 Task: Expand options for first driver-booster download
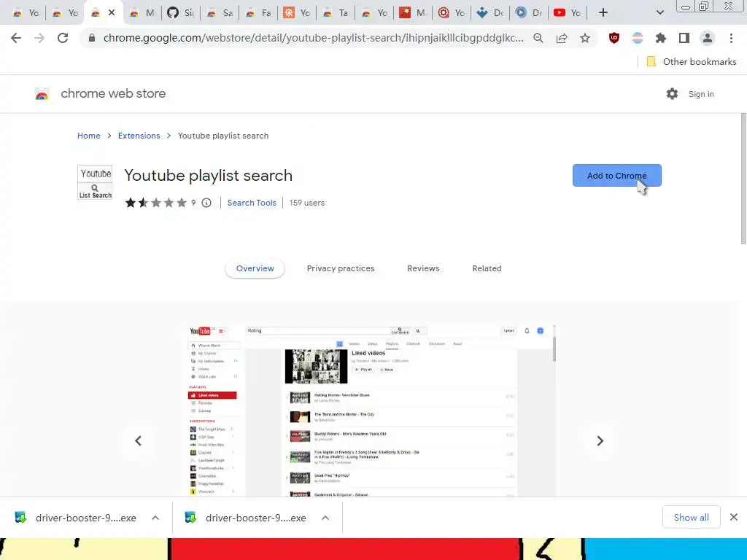tap(155, 518)
